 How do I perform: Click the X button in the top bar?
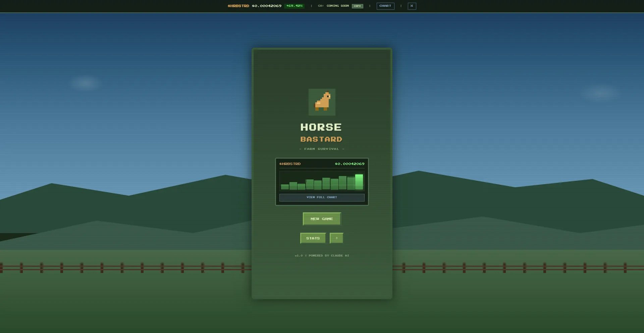(412, 6)
